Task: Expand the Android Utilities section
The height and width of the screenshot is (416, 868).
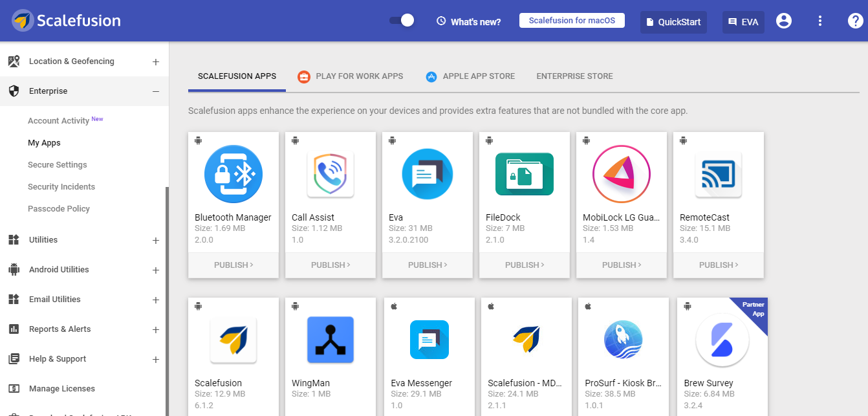Action: (x=155, y=270)
